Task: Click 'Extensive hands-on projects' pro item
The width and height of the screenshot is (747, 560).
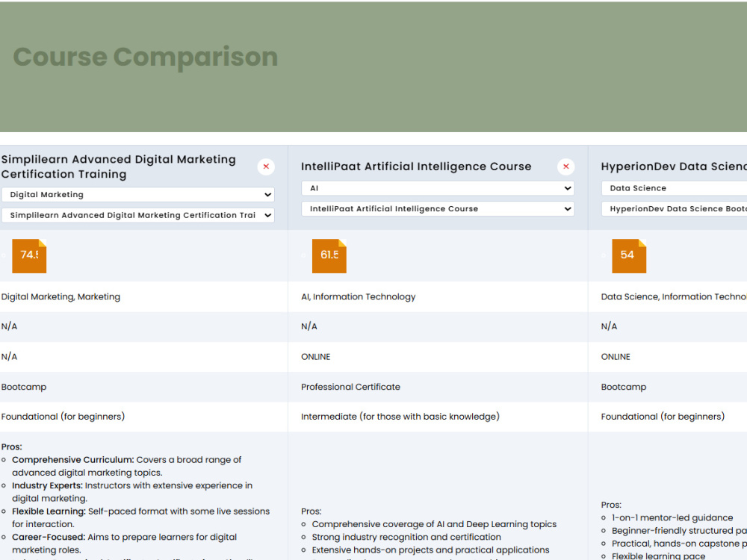Action: tap(431, 550)
